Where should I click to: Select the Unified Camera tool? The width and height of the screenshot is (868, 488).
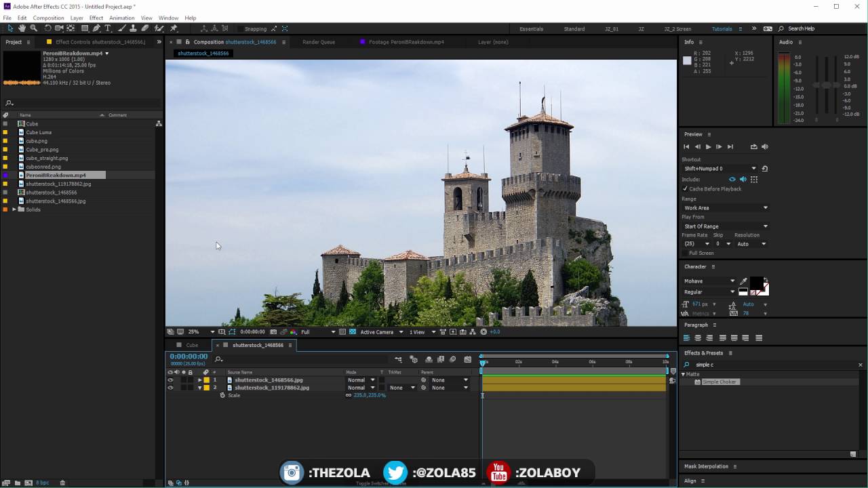click(x=59, y=28)
